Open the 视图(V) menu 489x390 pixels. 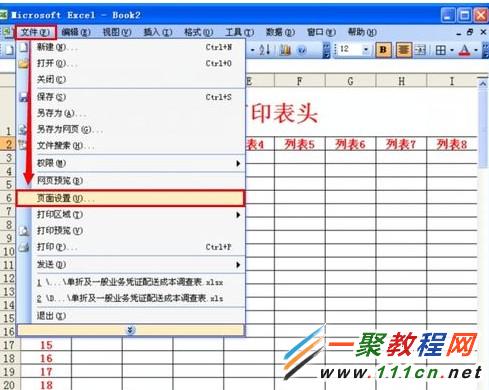[117, 32]
